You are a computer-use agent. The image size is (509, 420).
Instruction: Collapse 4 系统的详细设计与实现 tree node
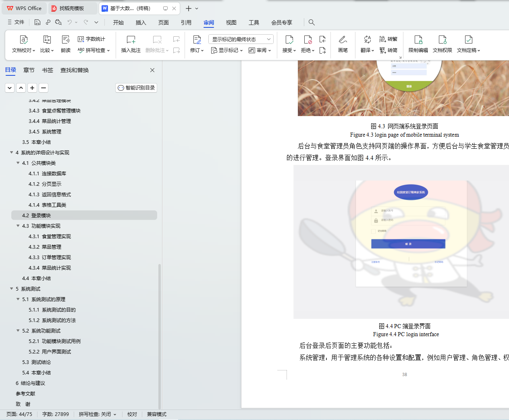click(11, 152)
